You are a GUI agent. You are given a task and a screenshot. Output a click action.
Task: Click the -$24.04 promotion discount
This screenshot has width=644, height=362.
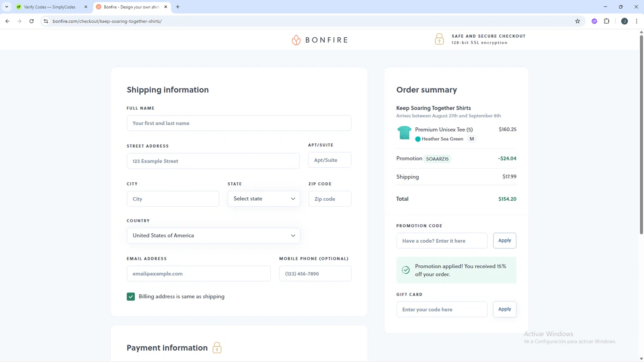[507, 158]
